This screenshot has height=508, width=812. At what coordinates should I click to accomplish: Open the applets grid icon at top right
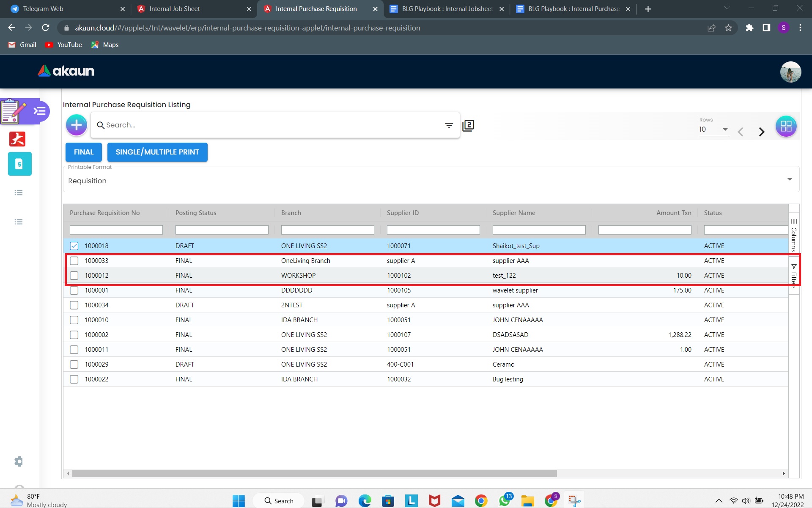tap(786, 126)
